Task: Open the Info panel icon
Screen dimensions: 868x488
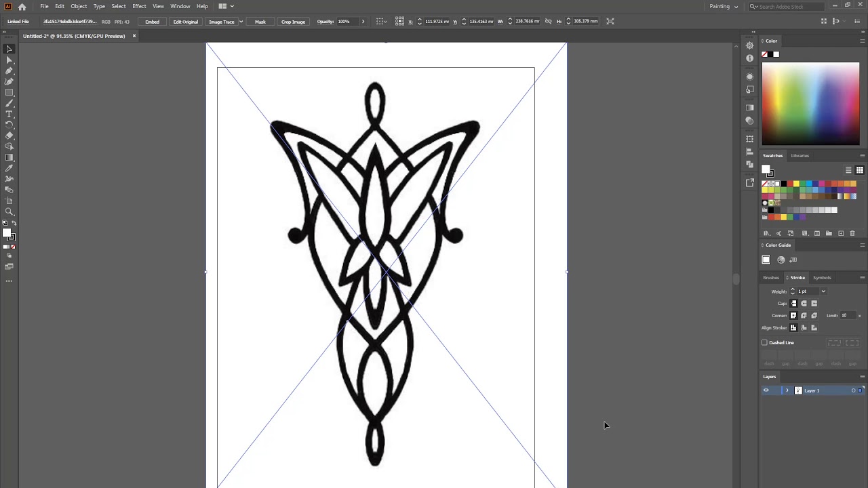Action: pyautogui.click(x=749, y=58)
